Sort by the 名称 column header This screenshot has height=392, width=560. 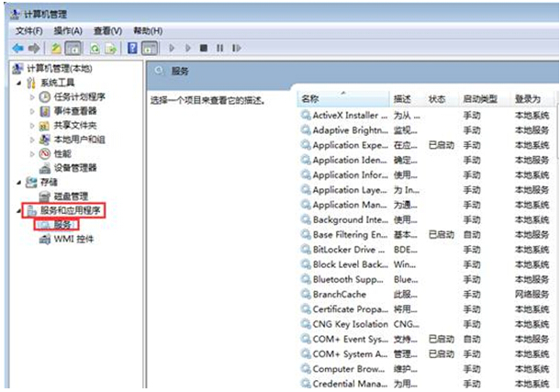[342, 99]
